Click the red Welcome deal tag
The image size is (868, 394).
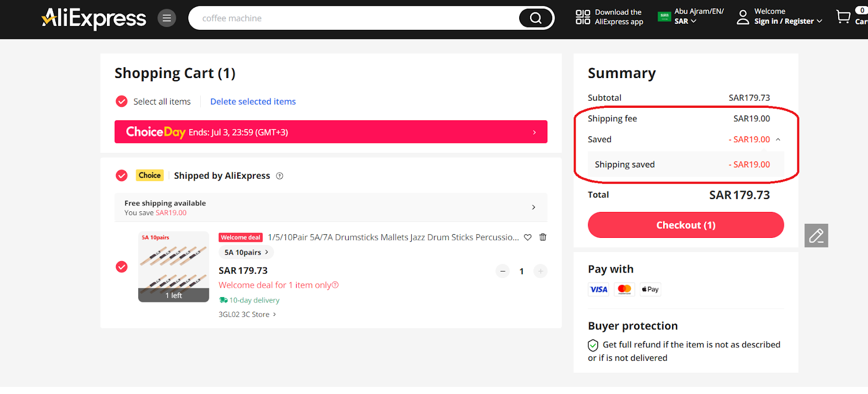pyautogui.click(x=241, y=237)
